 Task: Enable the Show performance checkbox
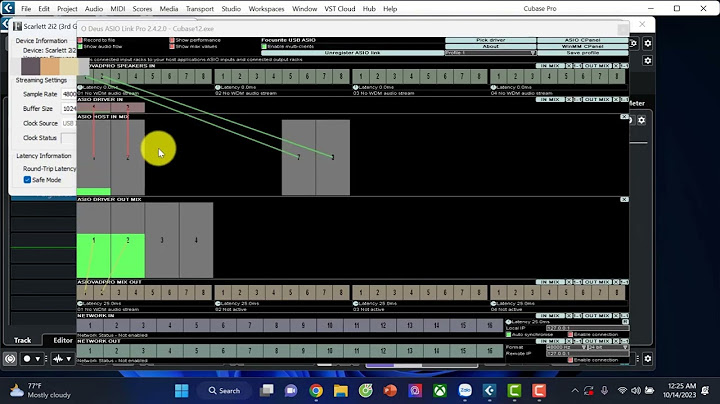(x=172, y=40)
